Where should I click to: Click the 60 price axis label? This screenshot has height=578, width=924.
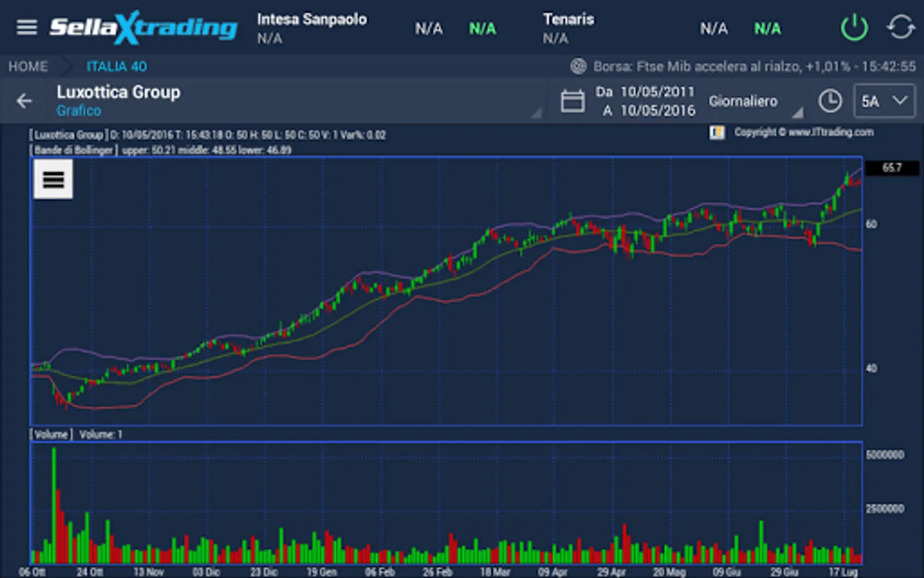(x=871, y=224)
